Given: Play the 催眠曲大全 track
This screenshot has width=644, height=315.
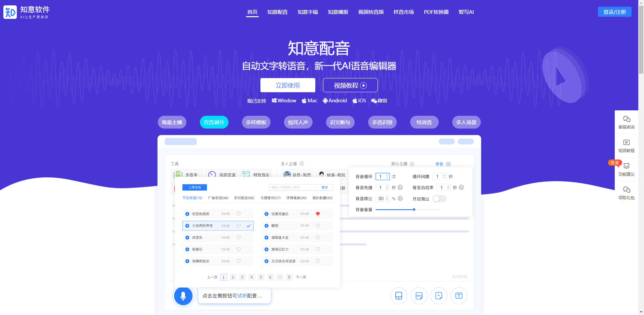Looking at the screenshot, I should click(x=266, y=238).
